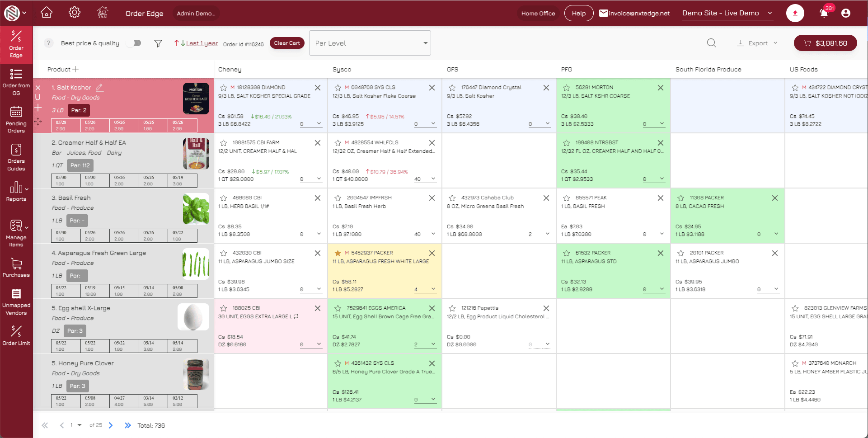The width and height of the screenshot is (868, 438).
Task: Open Manage Items sidebar menu
Action: click(x=16, y=233)
